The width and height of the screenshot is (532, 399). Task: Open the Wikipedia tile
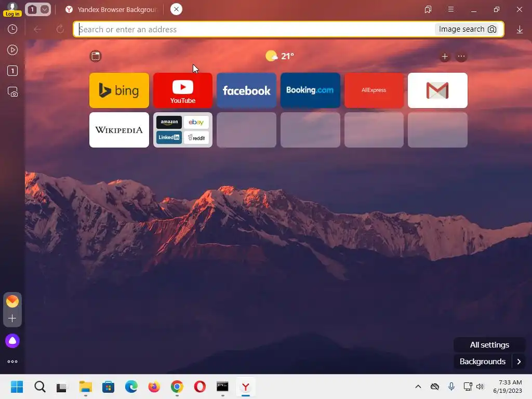click(119, 130)
